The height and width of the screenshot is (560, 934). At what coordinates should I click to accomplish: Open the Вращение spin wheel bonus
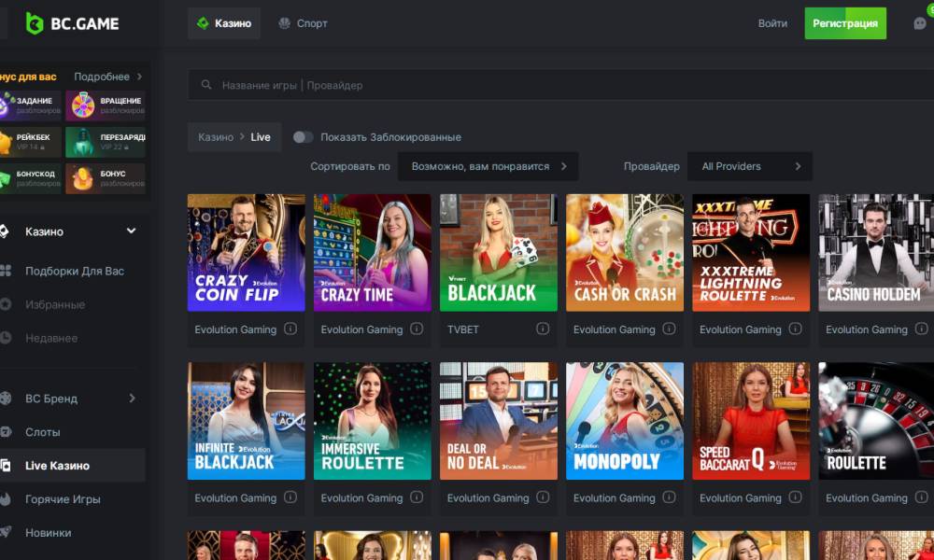(106, 105)
